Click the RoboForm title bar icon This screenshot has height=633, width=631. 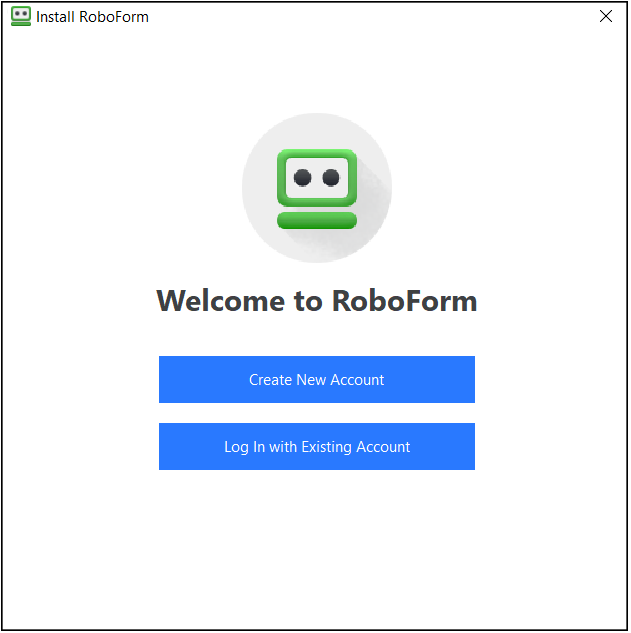[x=21, y=17]
